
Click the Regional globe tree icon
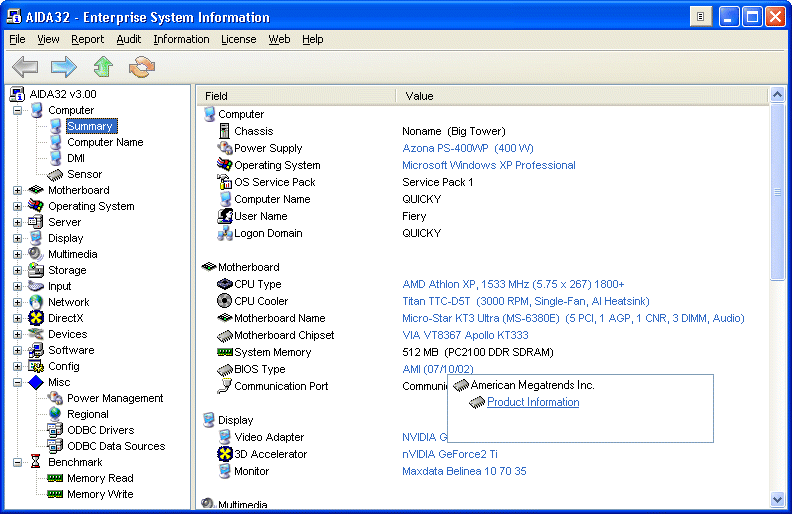tap(55, 414)
